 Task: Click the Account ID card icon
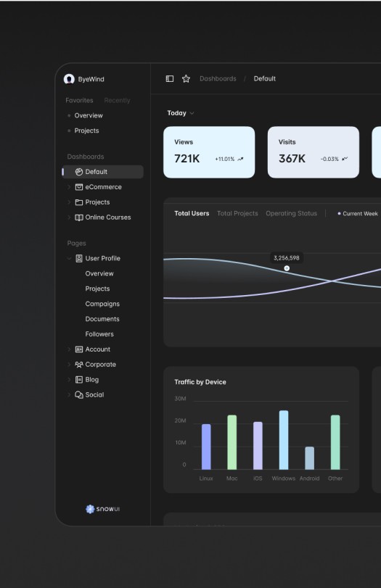pyautogui.click(x=79, y=349)
